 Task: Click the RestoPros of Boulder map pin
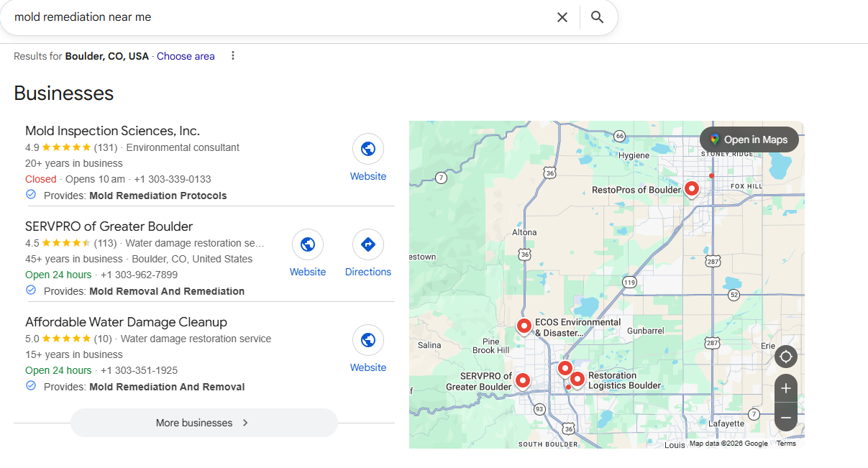[692, 188]
